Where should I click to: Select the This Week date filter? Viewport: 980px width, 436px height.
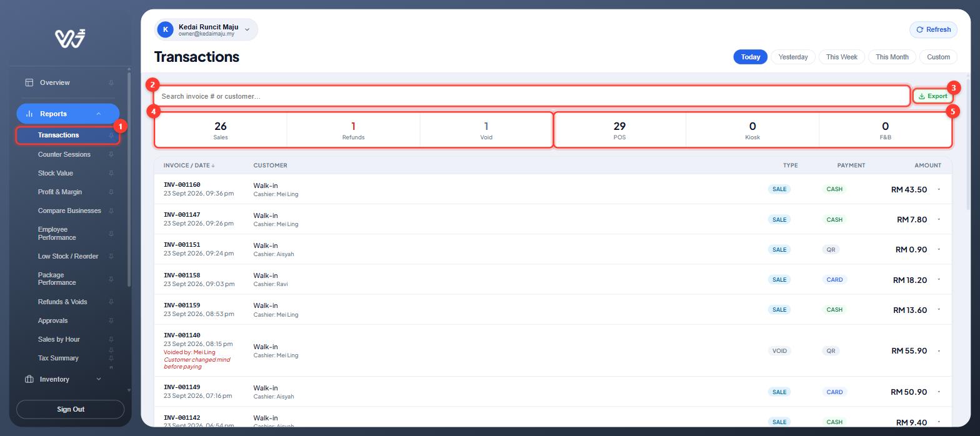click(x=841, y=57)
